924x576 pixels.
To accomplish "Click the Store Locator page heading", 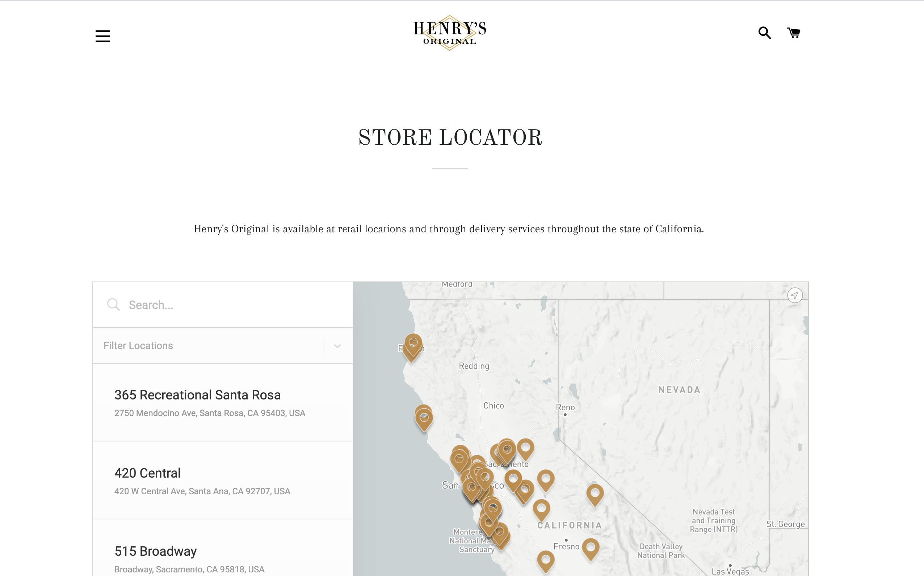I will [450, 138].
